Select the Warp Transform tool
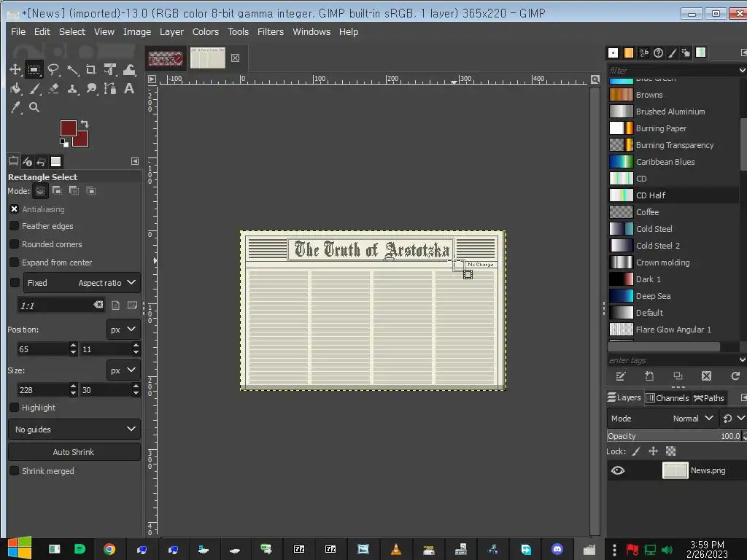747x560 pixels. [129, 69]
